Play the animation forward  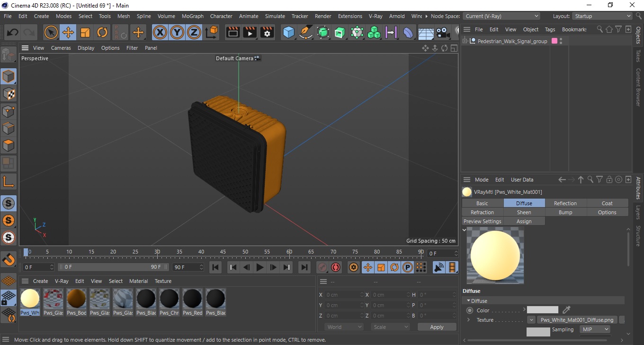259,267
